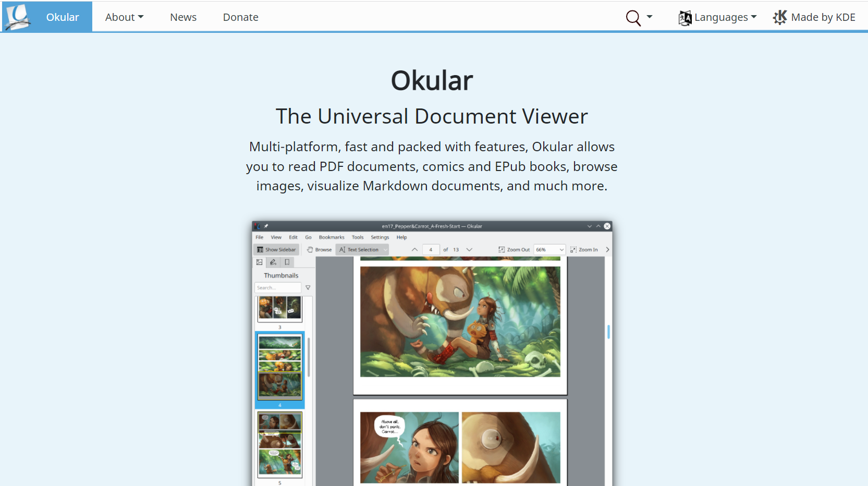Viewport: 868px width, 486px height.
Task: Go to the Donate page
Action: point(240,17)
